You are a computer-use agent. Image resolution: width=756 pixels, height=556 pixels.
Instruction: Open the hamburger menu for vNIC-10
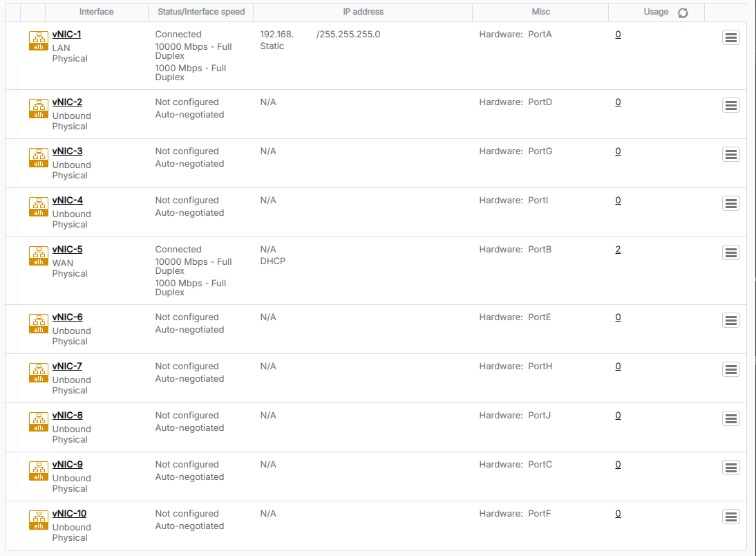pyautogui.click(x=730, y=517)
